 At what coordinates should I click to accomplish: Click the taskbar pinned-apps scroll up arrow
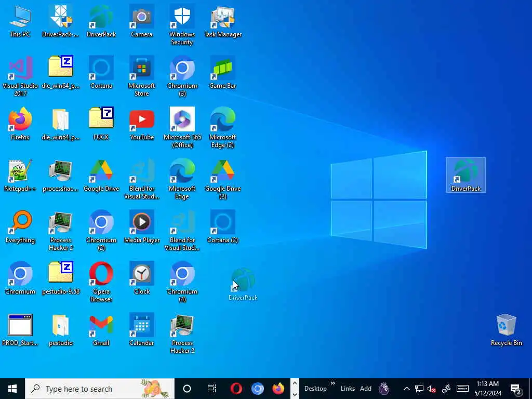(295, 383)
